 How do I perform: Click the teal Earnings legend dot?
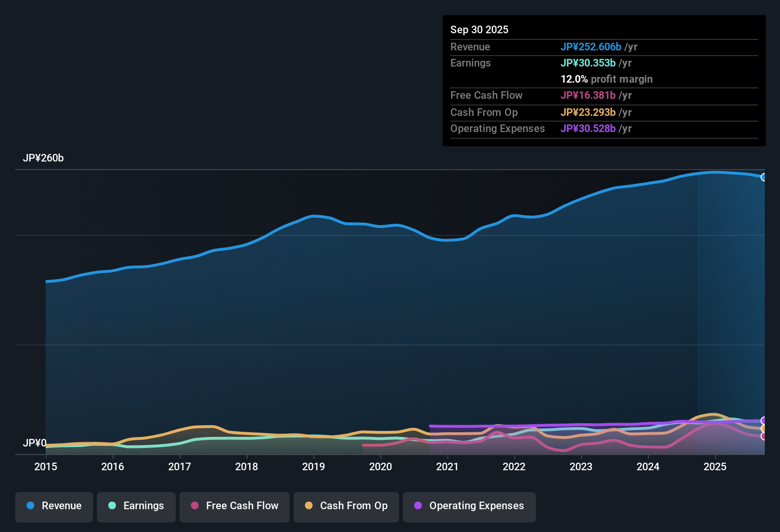click(112, 506)
